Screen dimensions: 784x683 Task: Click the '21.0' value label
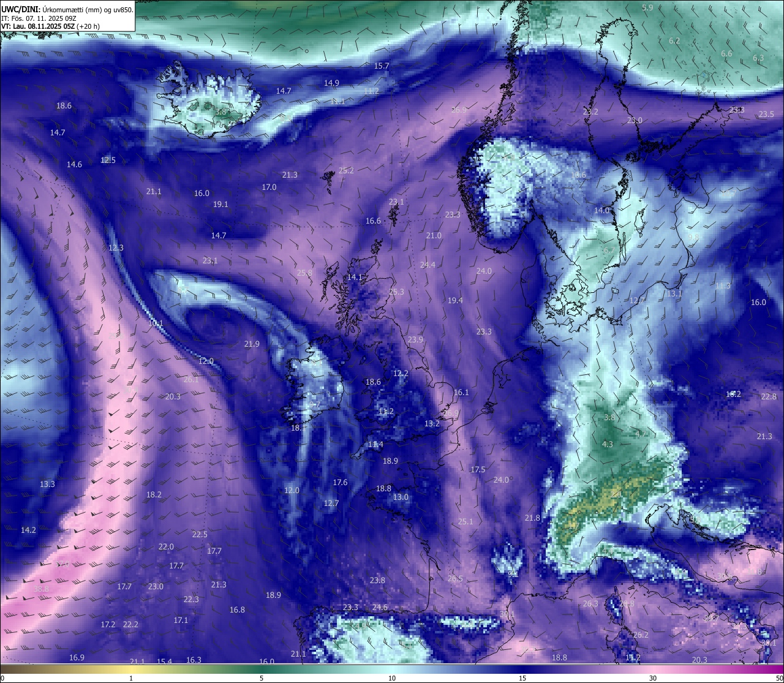coord(434,235)
